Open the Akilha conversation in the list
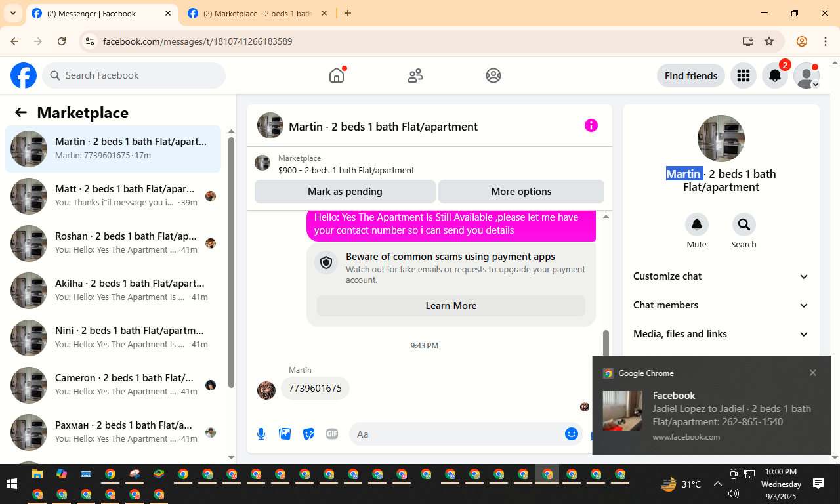This screenshot has height=504, width=840. pos(114,291)
